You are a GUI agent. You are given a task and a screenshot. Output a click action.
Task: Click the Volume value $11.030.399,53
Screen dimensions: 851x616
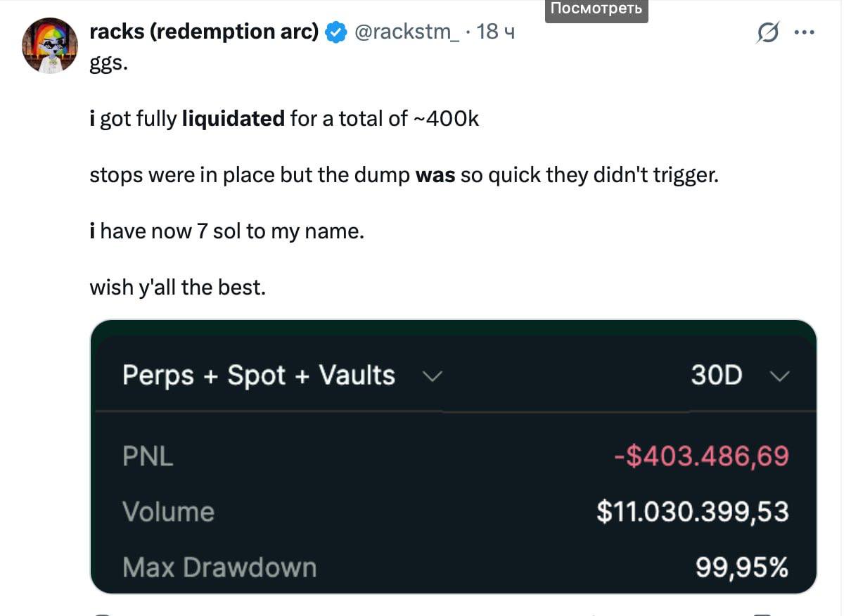[x=692, y=511]
